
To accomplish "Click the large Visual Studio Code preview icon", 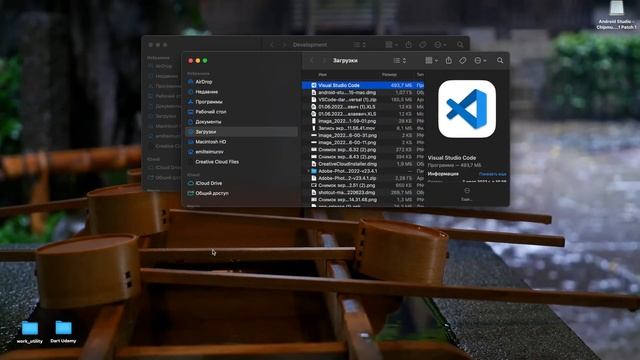I will (x=467, y=109).
